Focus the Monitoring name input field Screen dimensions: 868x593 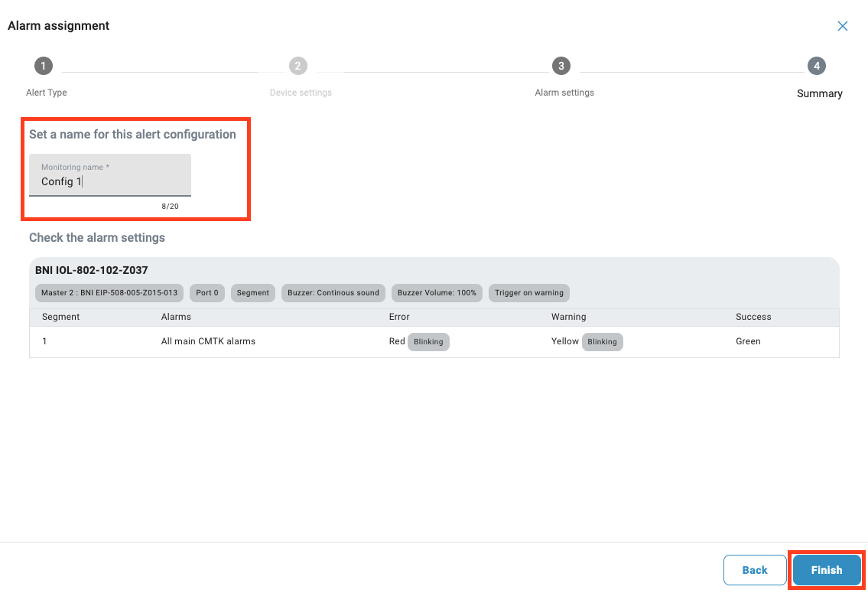click(110, 181)
